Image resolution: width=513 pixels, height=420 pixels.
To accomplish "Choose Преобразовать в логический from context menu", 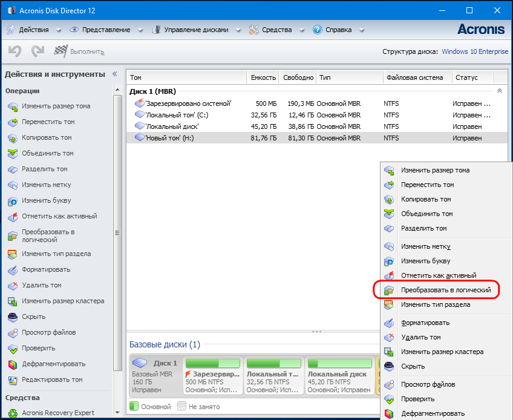I will pyautogui.click(x=445, y=290).
